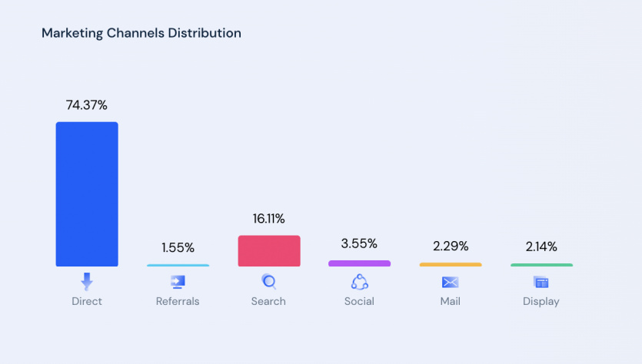Click the Mail envelope icon
This screenshot has height=364, width=642.
click(x=451, y=282)
